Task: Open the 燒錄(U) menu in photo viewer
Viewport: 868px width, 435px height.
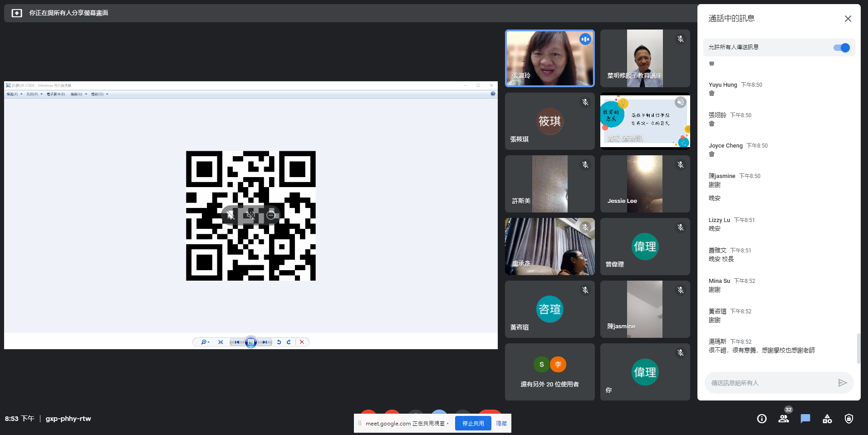Action: pos(78,94)
